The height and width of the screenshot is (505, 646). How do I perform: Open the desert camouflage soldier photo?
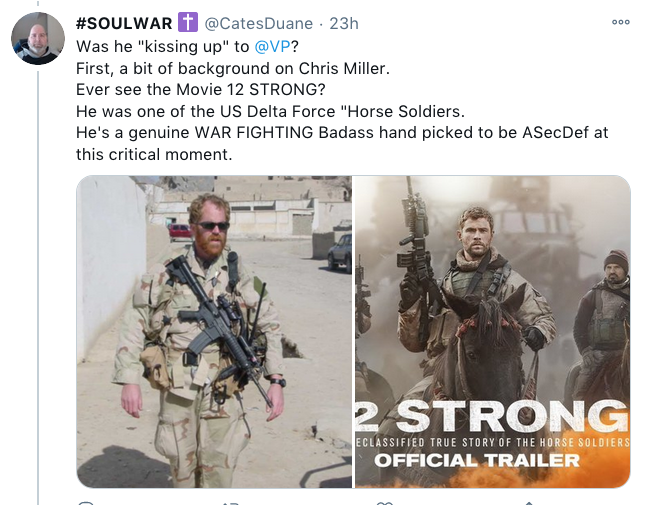pos(214,332)
